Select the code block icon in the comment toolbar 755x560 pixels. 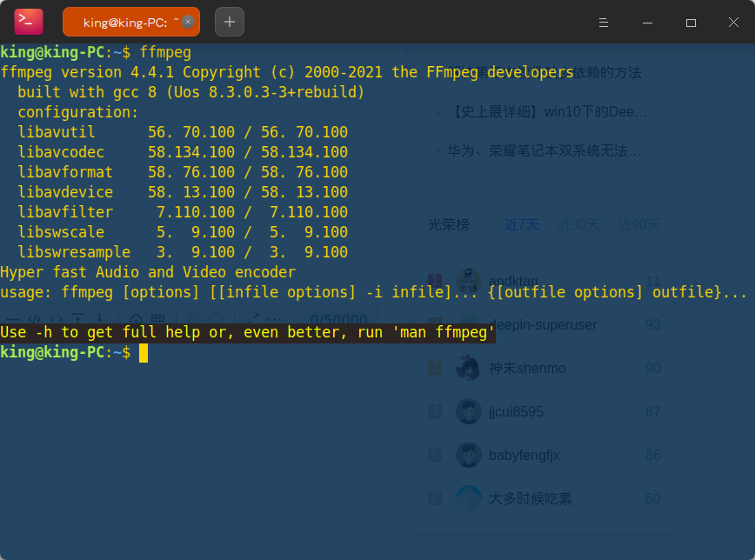coord(35,317)
